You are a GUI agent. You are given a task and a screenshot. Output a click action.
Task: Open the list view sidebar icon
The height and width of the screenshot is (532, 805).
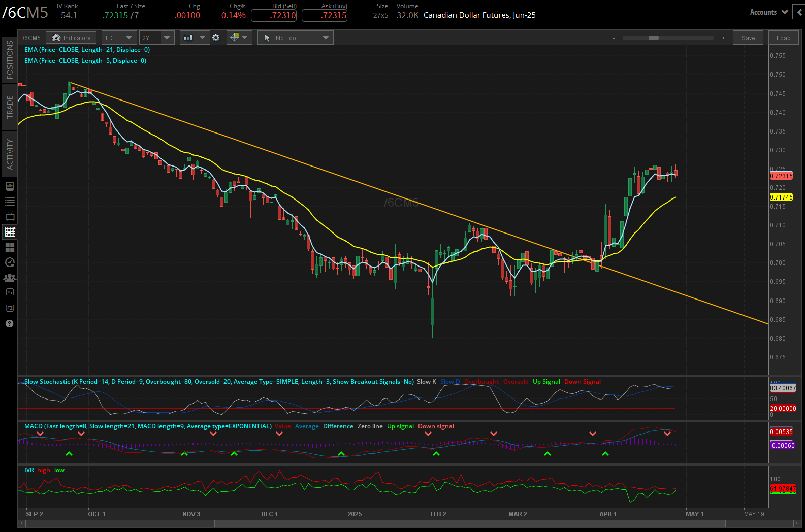point(10,202)
